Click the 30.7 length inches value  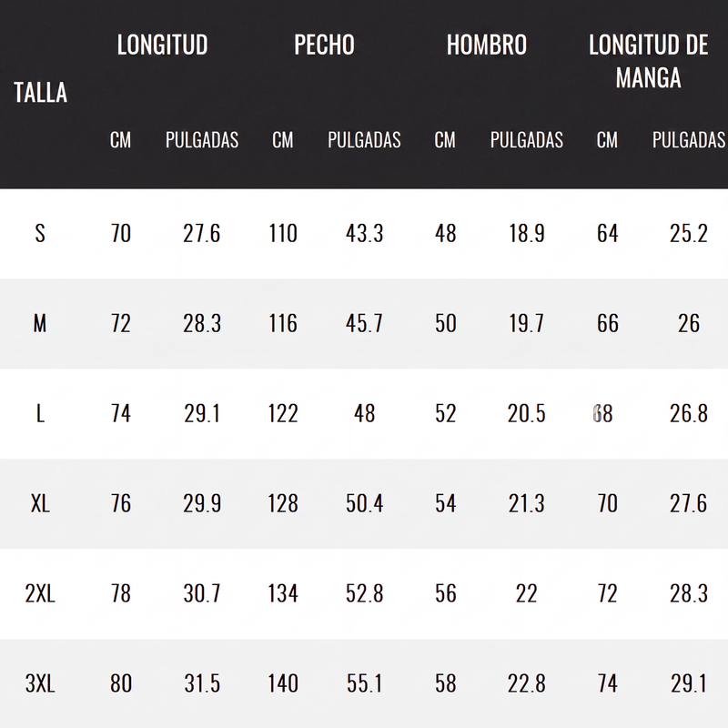202,593
